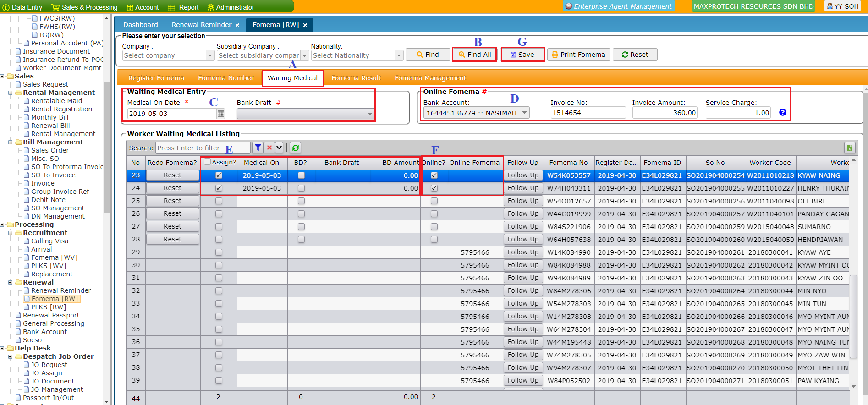868x405 pixels.
Task: Click the document icon beside Debit Note
Action: pyautogui.click(x=27, y=200)
